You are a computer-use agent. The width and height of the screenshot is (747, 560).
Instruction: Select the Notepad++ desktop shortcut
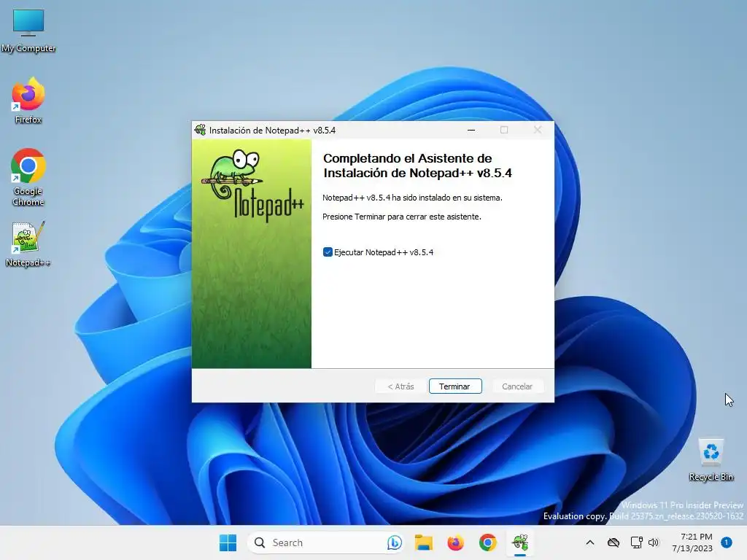tap(28, 244)
